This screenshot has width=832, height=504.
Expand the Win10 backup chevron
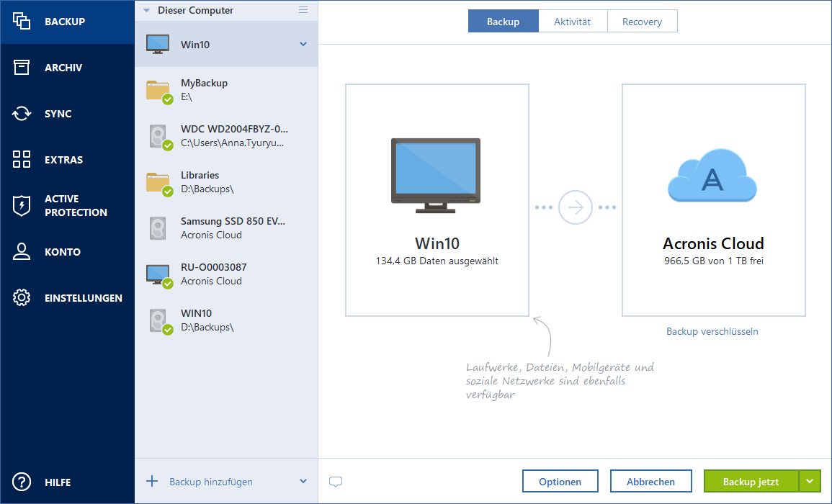303,45
